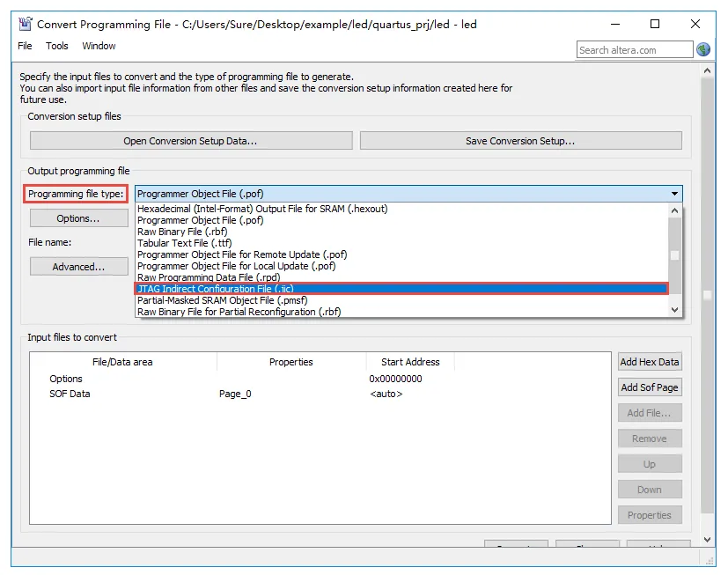Image resolution: width=728 pixels, height=575 pixels.
Task: Close the Convert Programming File window
Action: point(695,24)
